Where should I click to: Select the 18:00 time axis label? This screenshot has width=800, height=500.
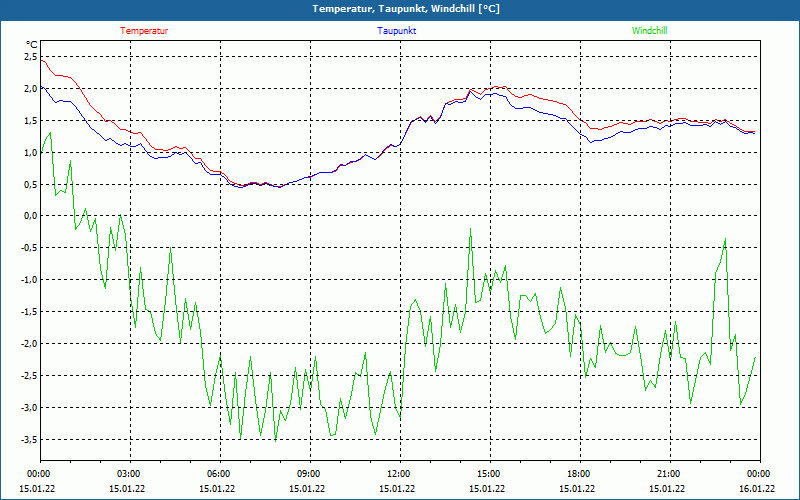tap(578, 474)
